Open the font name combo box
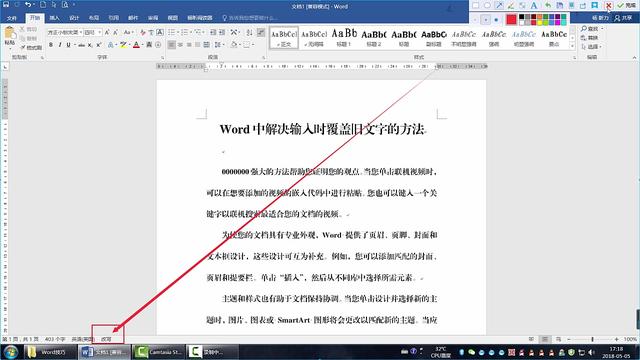This screenshot has width=640, height=360. (x=64, y=32)
